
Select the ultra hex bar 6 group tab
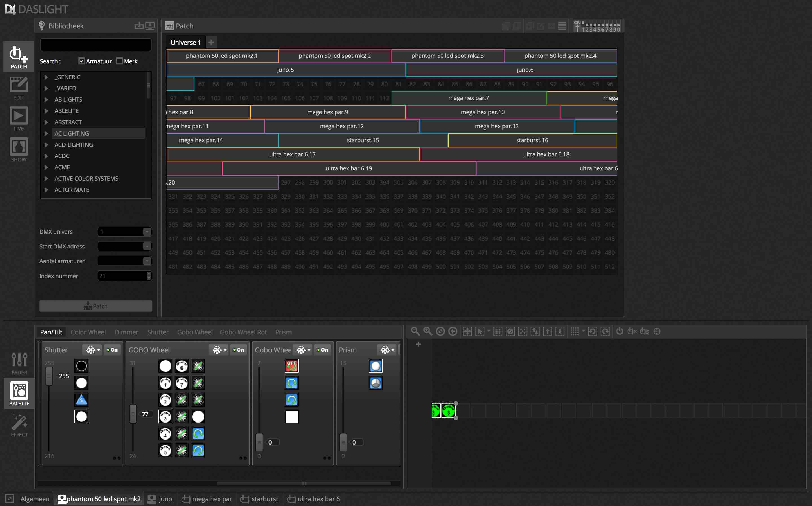coord(314,499)
